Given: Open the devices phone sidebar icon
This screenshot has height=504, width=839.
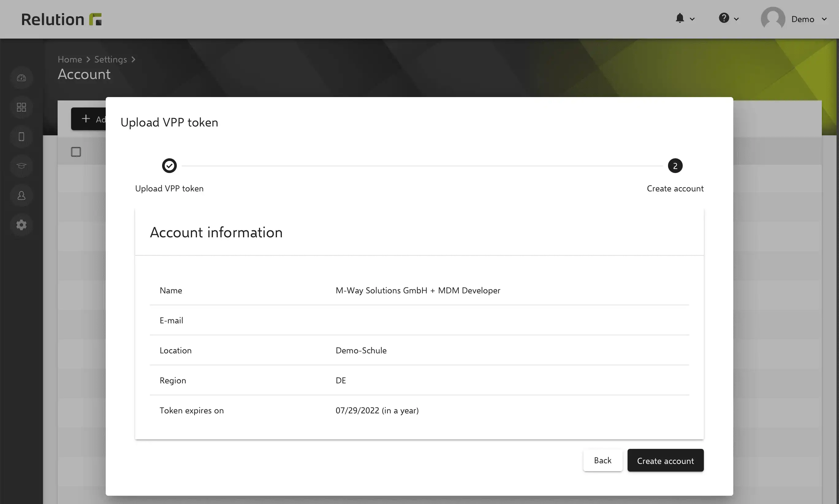Looking at the screenshot, I should (21, 137).
